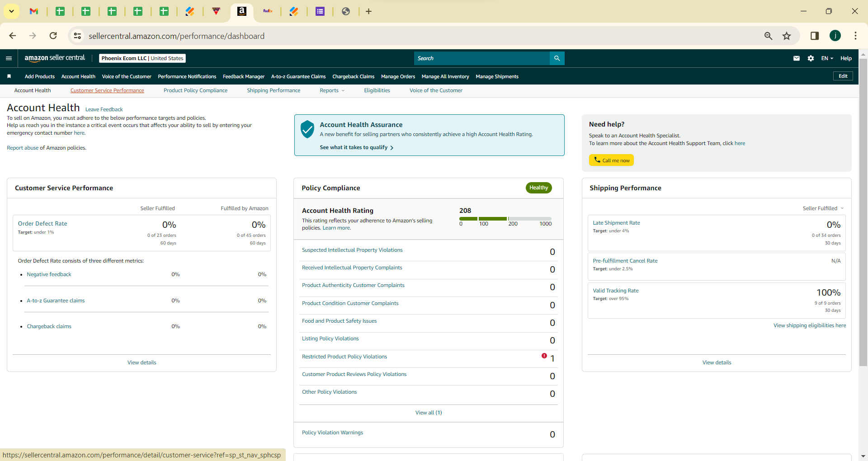868x461 pixels.
Task: Click the red alert icon on Restricted Product Policy Violations
Action: [x=544, y=356]
